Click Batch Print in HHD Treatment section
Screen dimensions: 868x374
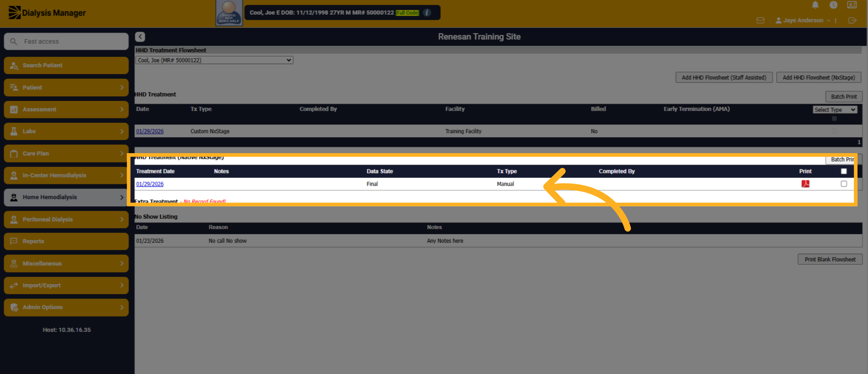tap(844, 97)
